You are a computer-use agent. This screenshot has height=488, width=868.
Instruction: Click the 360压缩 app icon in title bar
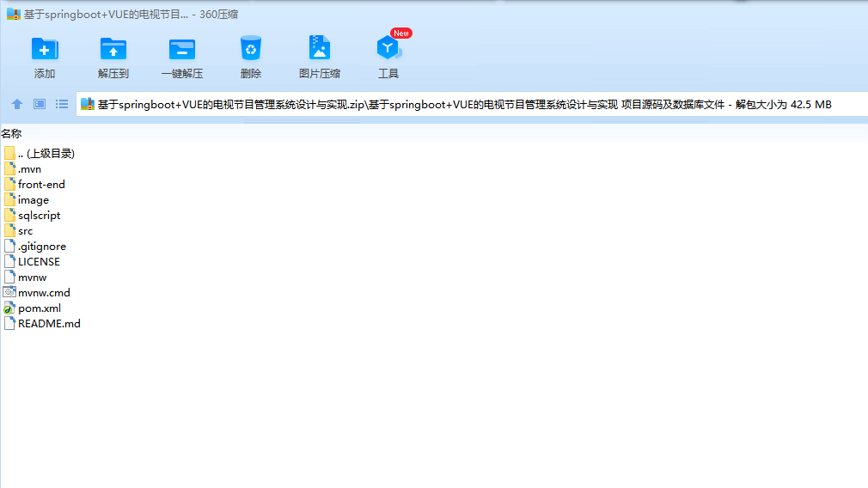click(13, 14)
